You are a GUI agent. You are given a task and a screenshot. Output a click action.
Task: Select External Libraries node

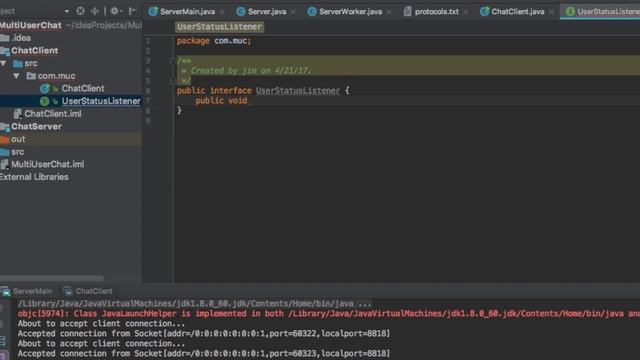34,177
